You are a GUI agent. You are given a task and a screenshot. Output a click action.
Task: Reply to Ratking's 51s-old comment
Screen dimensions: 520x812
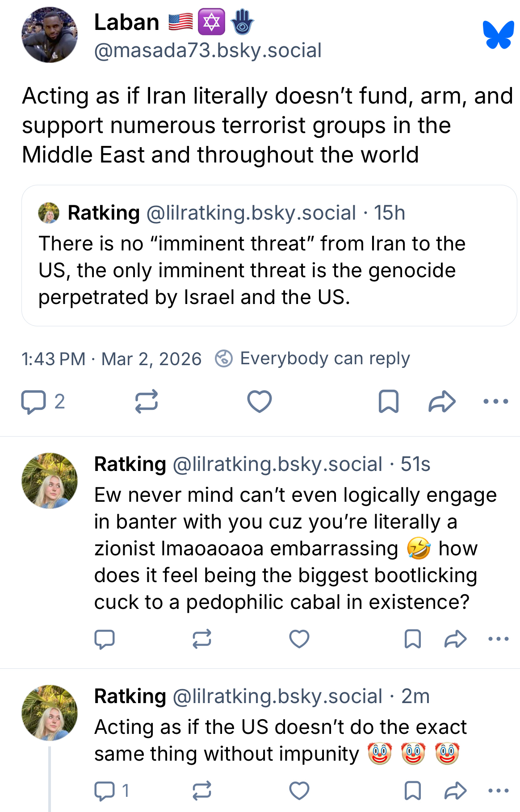[x=105, y=639]
